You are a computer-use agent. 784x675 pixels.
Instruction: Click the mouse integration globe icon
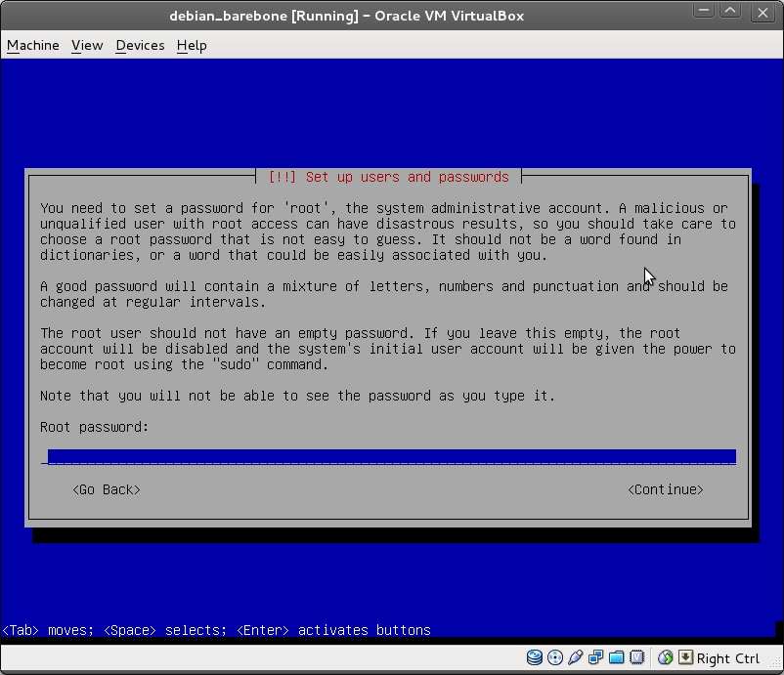pos(666,657)
